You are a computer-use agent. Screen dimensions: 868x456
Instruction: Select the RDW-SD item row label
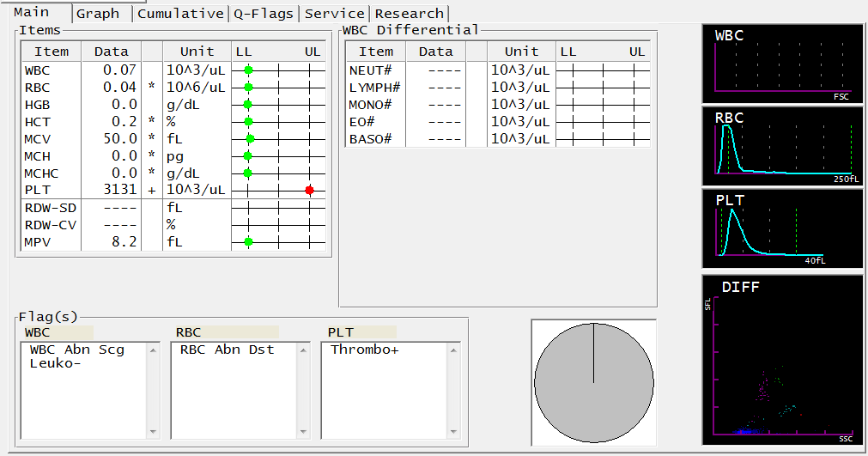pos(51,208)
